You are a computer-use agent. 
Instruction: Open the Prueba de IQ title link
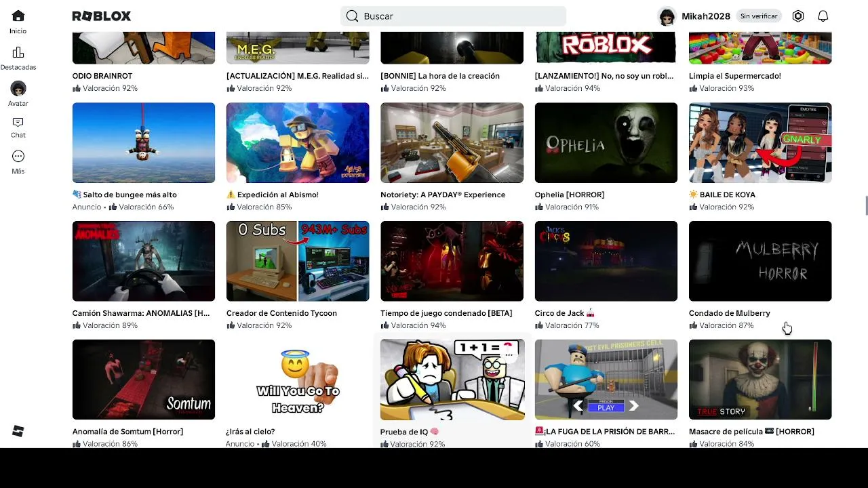coord(410,432)
